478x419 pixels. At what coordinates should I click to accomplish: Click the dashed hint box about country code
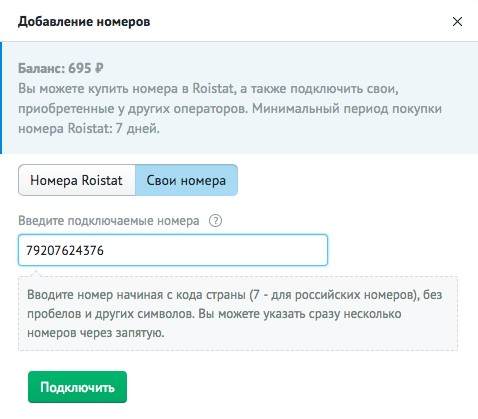(x=238, y=313)
